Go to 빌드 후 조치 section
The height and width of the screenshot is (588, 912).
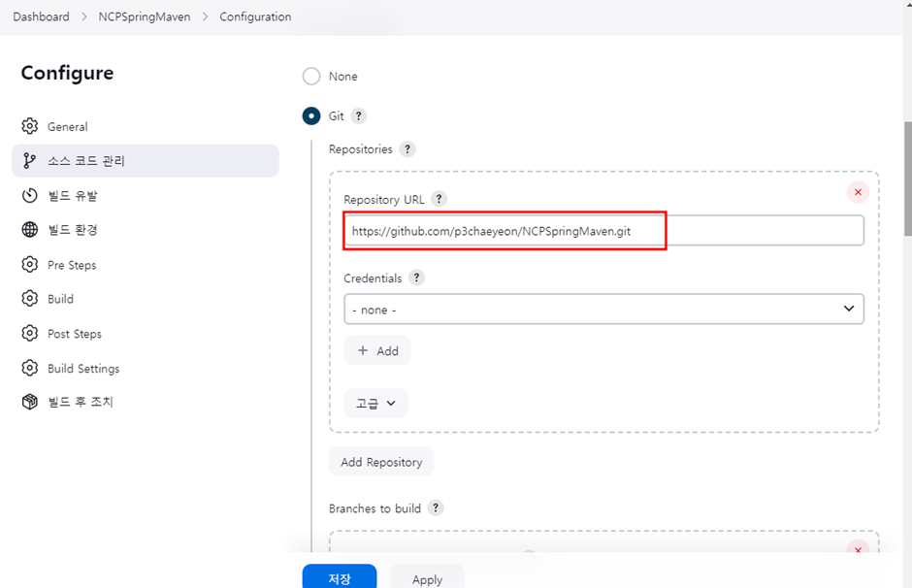[146, 402]
